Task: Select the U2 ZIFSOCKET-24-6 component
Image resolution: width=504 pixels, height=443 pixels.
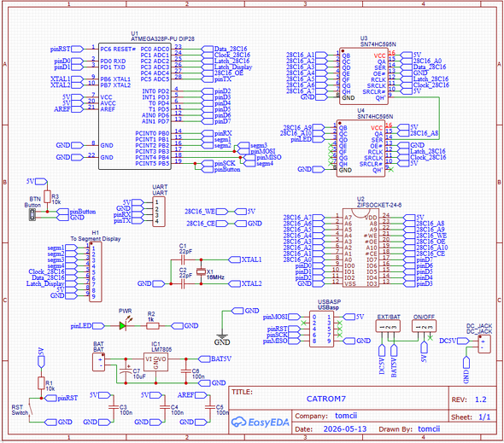Action: pyautogui.click(x=360, y=247)
